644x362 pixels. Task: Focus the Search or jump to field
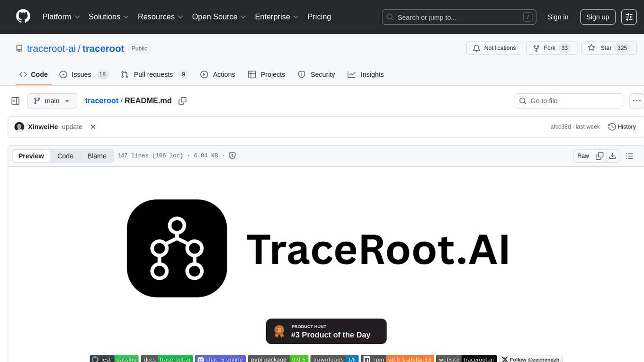tap(459, 17)
